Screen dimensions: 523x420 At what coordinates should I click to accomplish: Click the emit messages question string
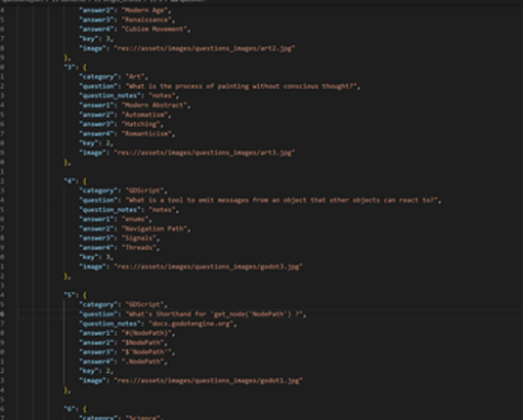point(283,200)
